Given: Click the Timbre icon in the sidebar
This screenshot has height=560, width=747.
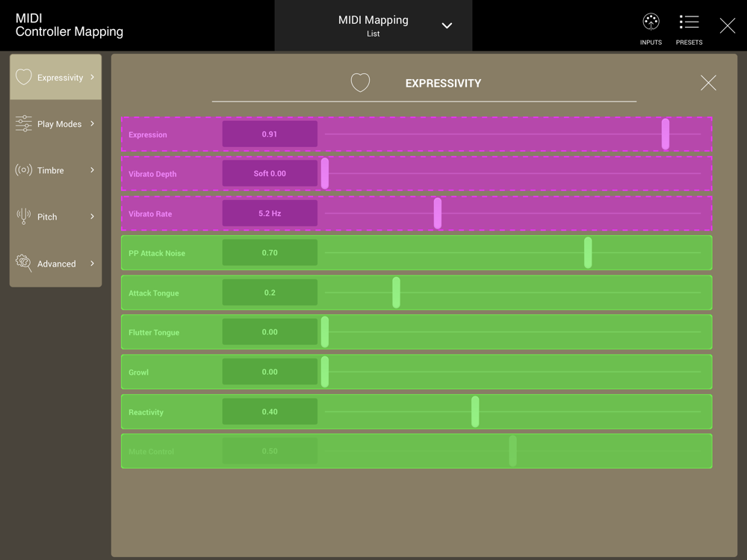Looking at the screenshot, I should point(24,170).
